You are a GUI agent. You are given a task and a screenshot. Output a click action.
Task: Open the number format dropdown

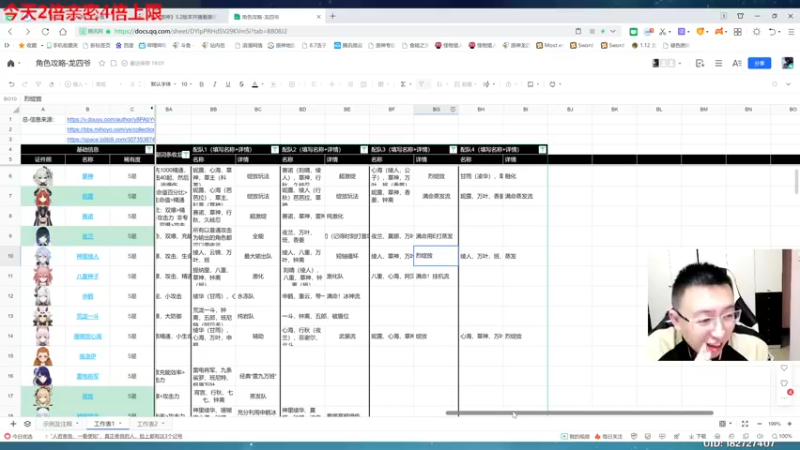108,84
